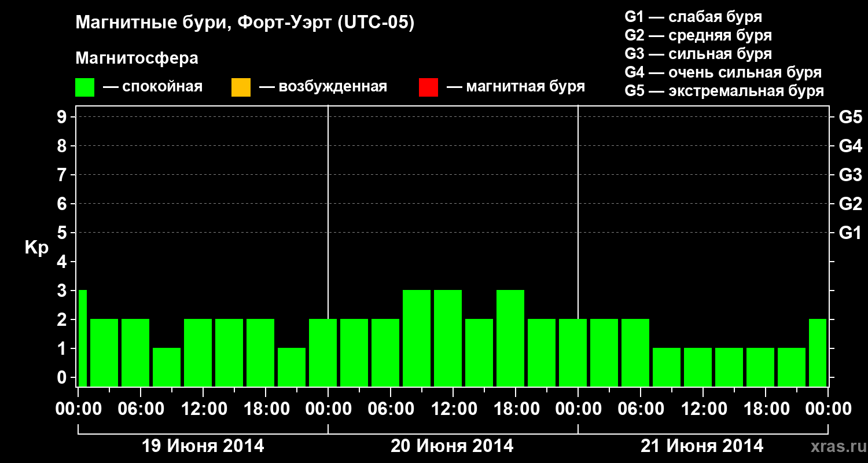
Task: Click 'G5 — экстремальная буря' legend line
Action: [x=724, y=91]
